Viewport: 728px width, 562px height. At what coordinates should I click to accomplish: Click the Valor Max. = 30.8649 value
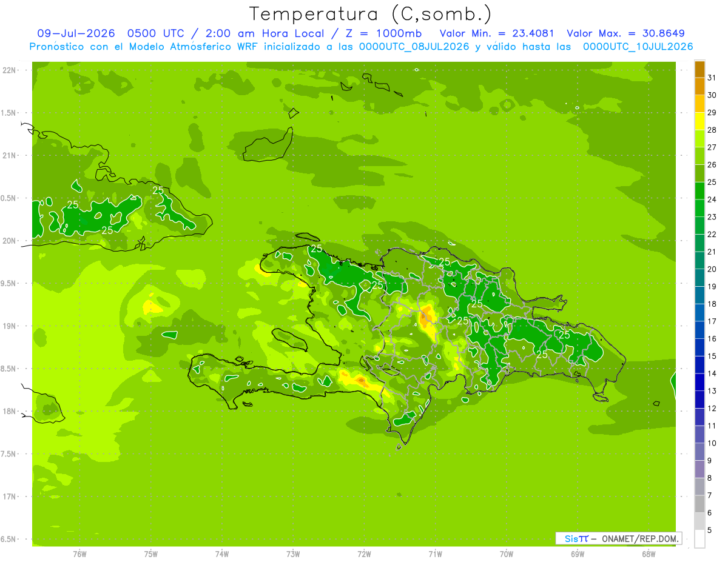626,33
